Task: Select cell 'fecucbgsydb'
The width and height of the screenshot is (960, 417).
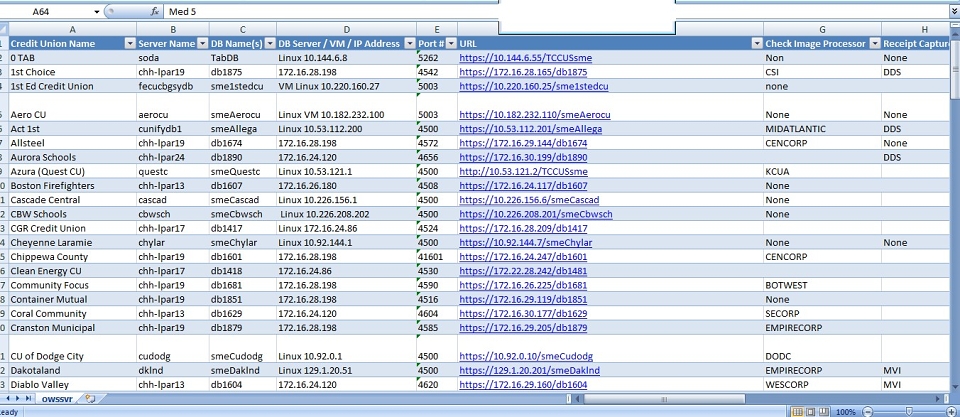Action: click(173, 86)
